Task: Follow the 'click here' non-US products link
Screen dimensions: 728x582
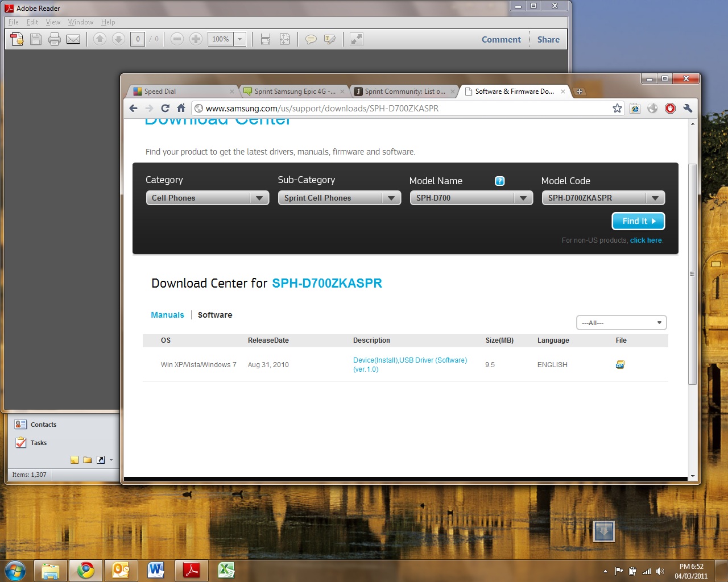Action: click(646, 240)
